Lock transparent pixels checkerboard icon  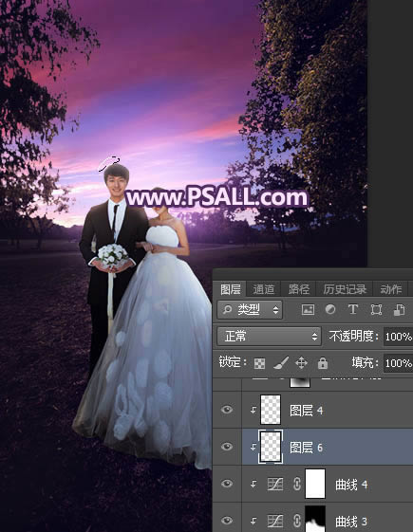pyautogui.click(x=259, y=364)
